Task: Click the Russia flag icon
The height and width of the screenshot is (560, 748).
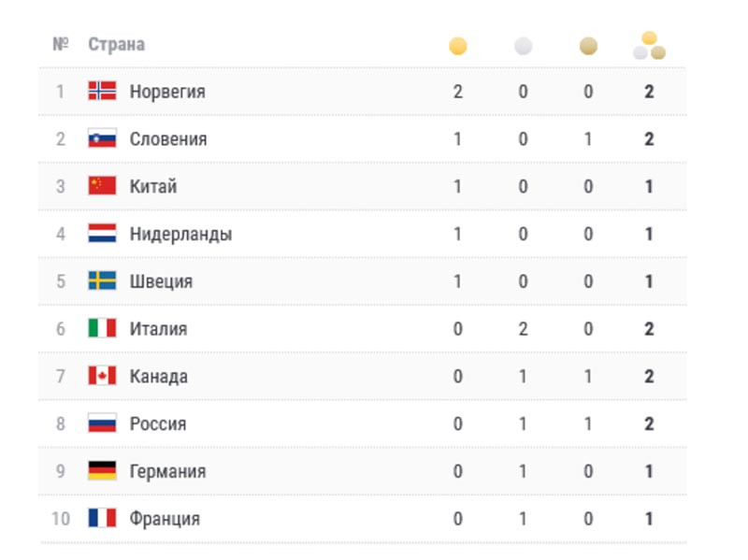Action: [102, 424]
